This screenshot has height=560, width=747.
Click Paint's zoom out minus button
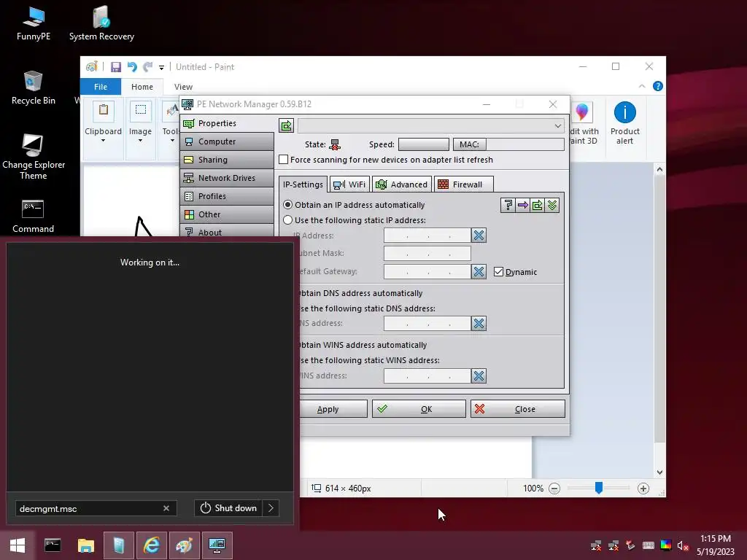point(554,489)
